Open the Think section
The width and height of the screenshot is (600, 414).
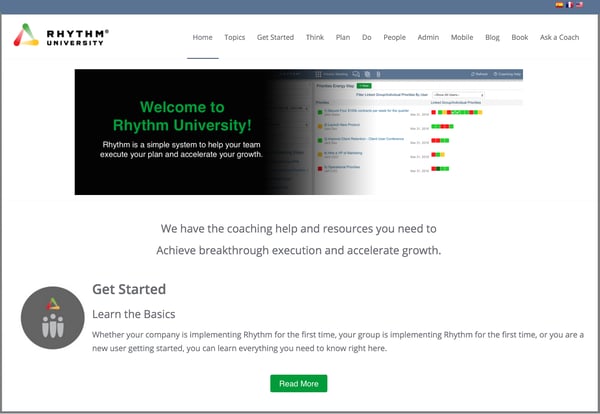[x=315, y=37]
